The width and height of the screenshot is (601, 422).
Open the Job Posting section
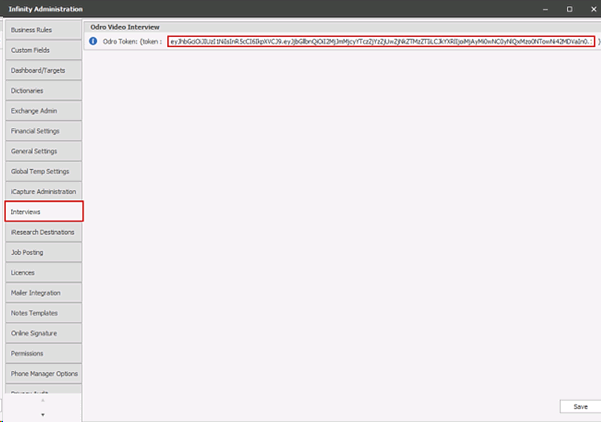(x=42, y=252)
